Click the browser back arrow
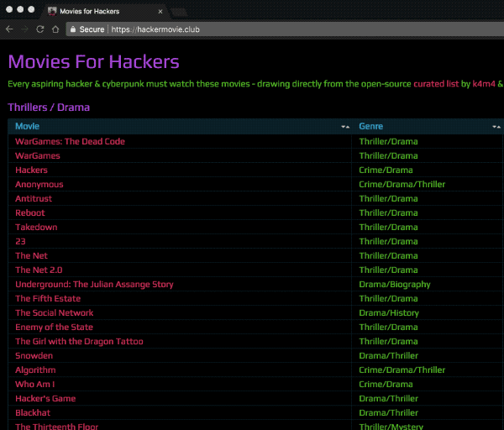Screen dimensions: 504x430 pos(9,29)
